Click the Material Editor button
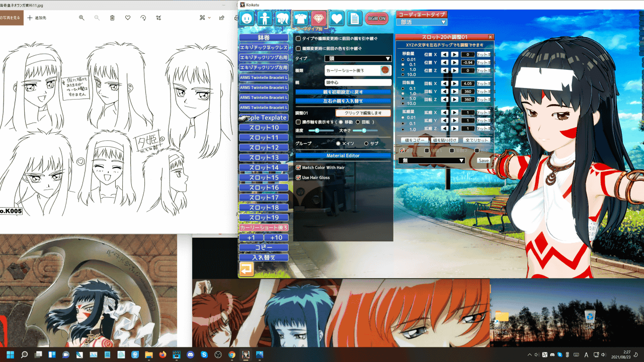 (x=342, y=156)
